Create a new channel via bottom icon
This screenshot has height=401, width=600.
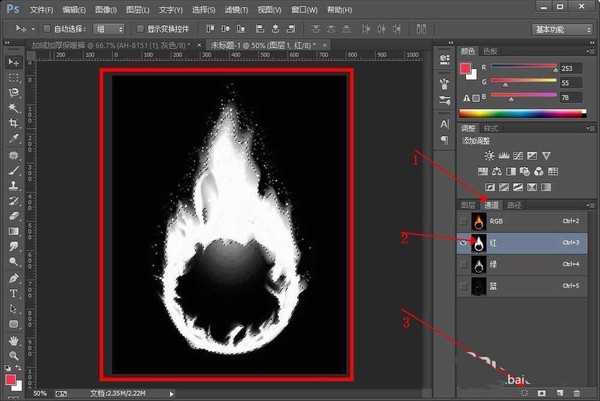[x=561, y=392]
